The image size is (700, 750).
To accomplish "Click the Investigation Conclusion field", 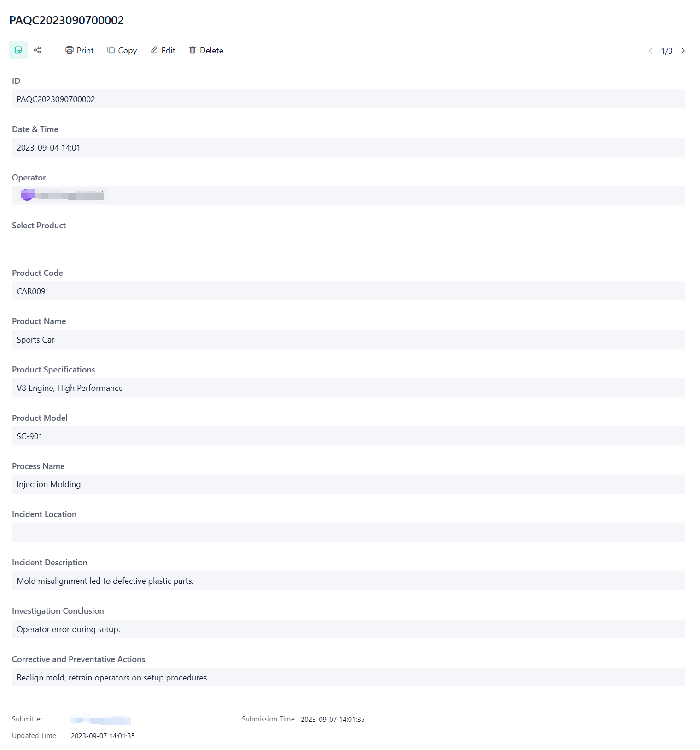I will pos(348,629).
